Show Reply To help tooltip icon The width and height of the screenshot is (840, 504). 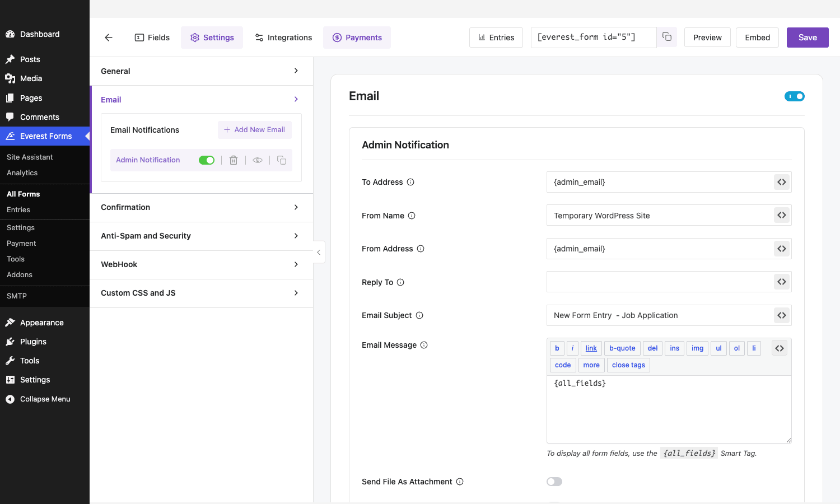[x=400, y=282]
